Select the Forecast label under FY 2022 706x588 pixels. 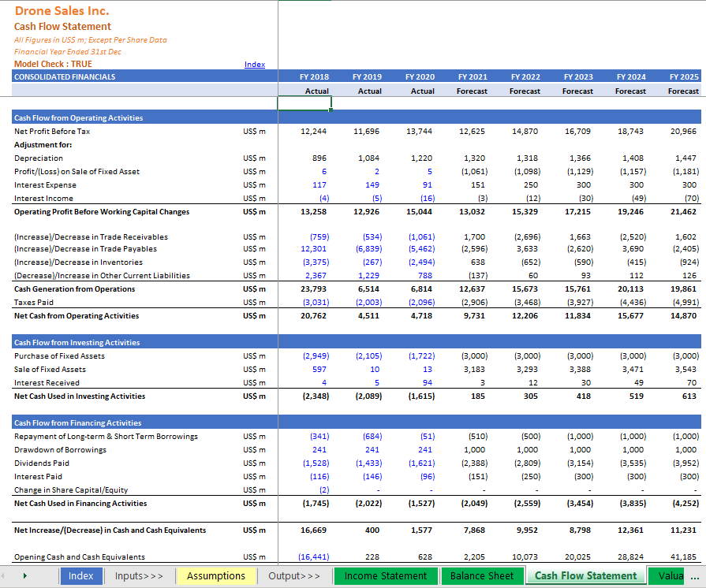coord(525,91)
